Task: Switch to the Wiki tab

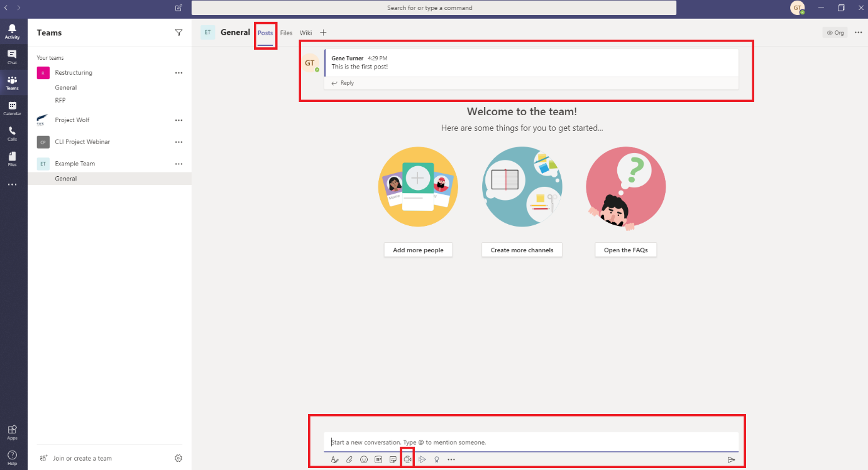Action: tap(305, 33)
